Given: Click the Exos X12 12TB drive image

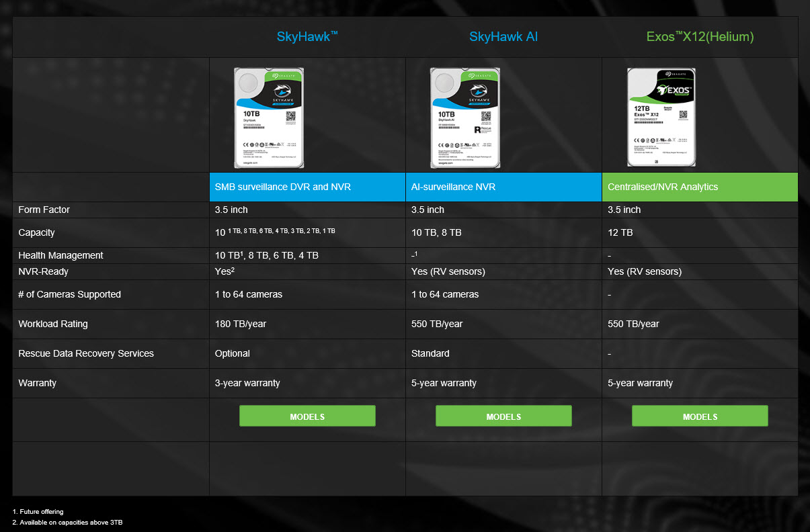Looking at the screenshot, I should pyautogui.click(x=661, y=118).
